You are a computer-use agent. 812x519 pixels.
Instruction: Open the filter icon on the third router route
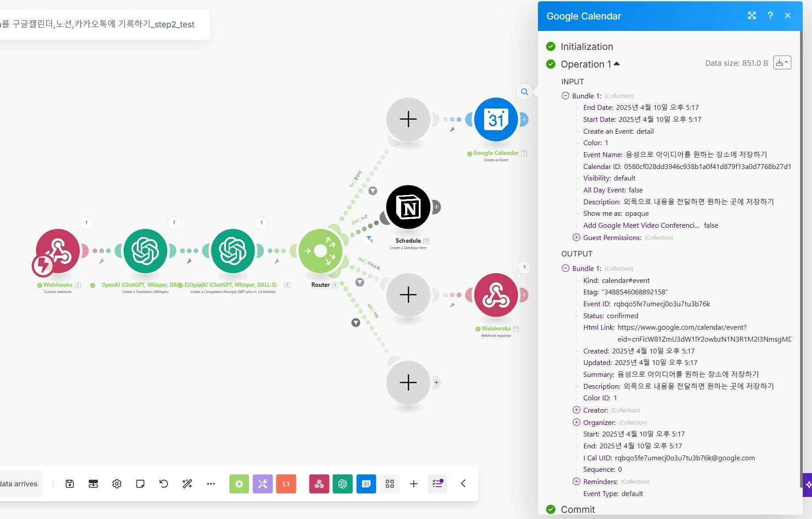point(360,282)
